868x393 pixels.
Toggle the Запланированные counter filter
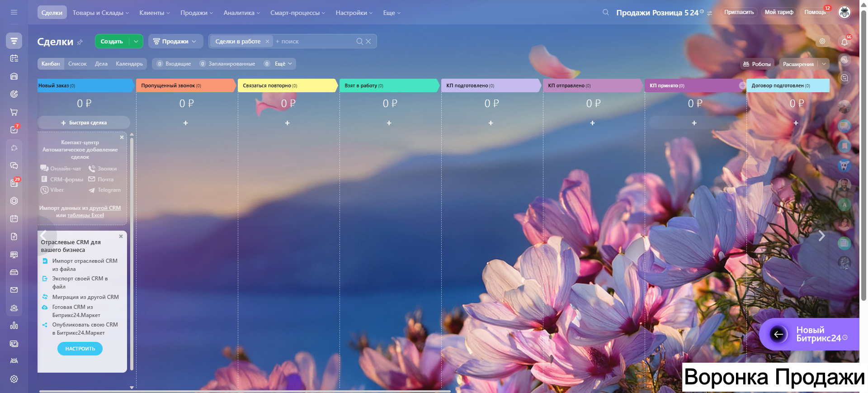(x=227, y=64)
